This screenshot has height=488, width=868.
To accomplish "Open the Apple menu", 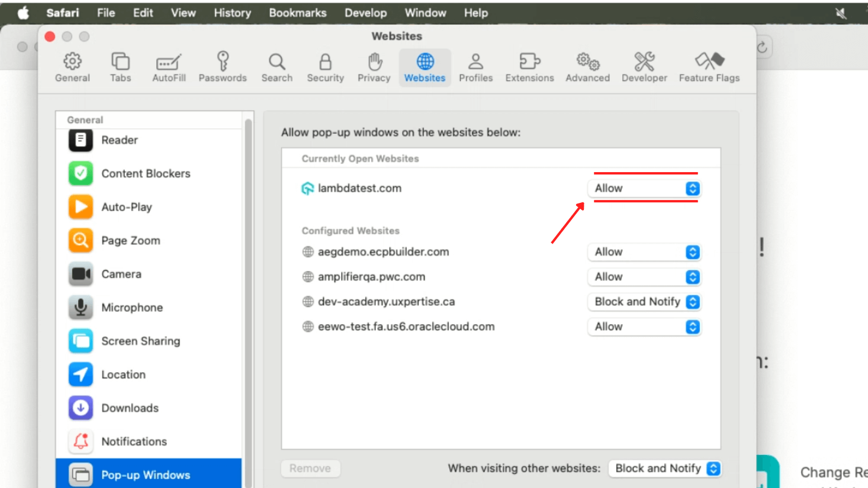I will point(23,13).
